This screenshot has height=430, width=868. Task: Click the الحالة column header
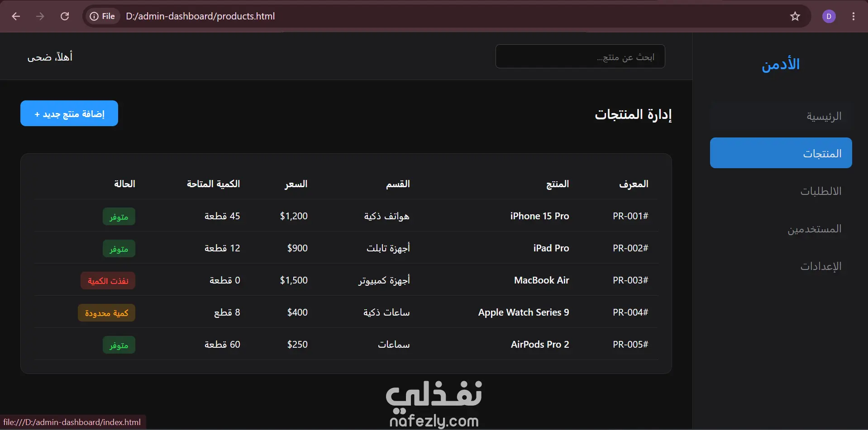124,184
